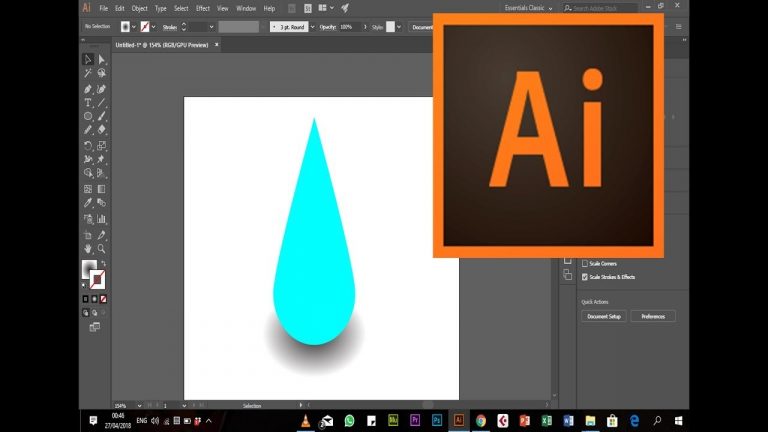
Task: Open stroke color dropdown in control bar
Action: tap(154, 27)
